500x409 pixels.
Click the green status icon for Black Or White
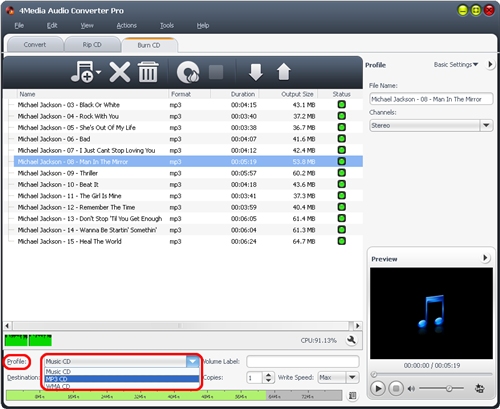click(341, 104)
